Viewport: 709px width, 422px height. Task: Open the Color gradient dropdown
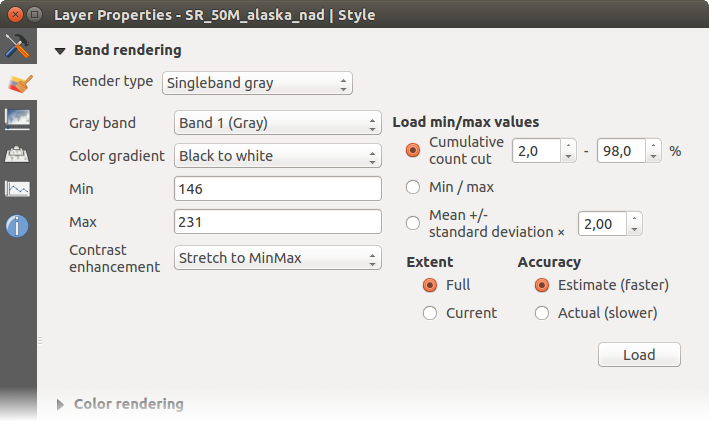[x=277, y=156]
